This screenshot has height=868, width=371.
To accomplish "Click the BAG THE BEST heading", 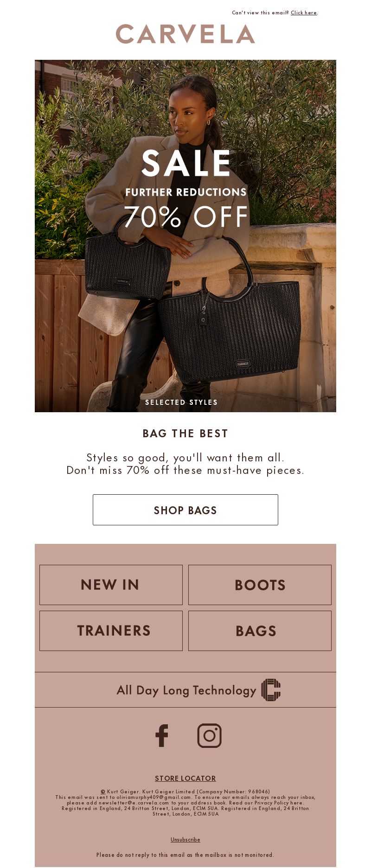I will point(185,434).
